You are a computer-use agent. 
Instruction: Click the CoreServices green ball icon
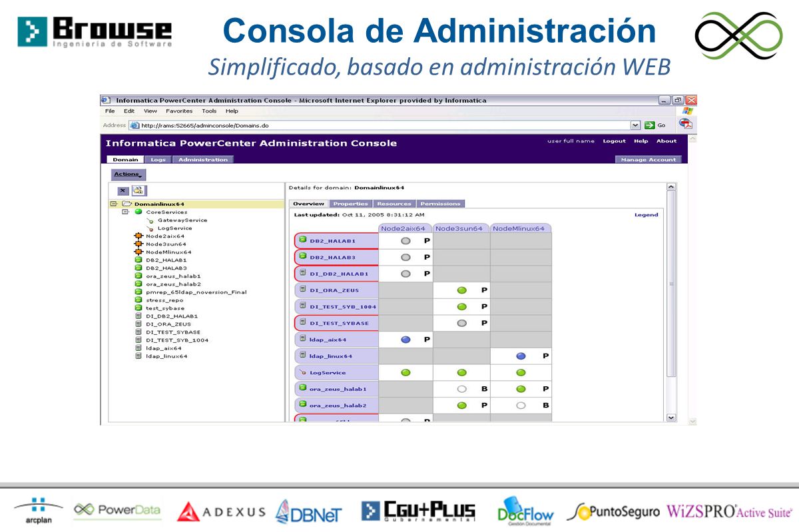click(138, 212)
